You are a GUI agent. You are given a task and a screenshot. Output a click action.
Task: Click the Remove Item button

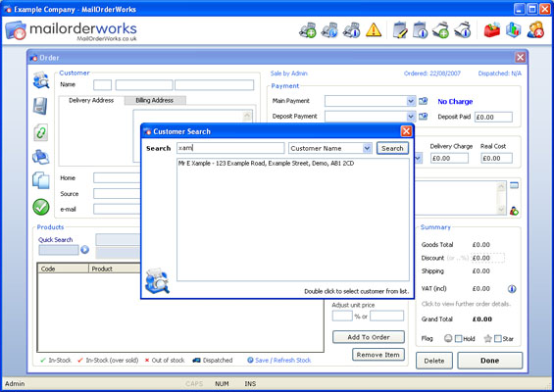378,355
